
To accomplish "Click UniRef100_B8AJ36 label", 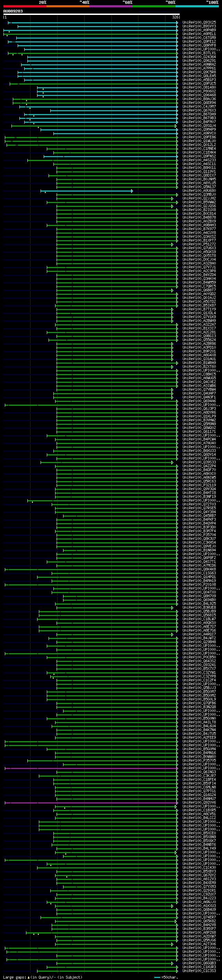I will tap(199, 99).
